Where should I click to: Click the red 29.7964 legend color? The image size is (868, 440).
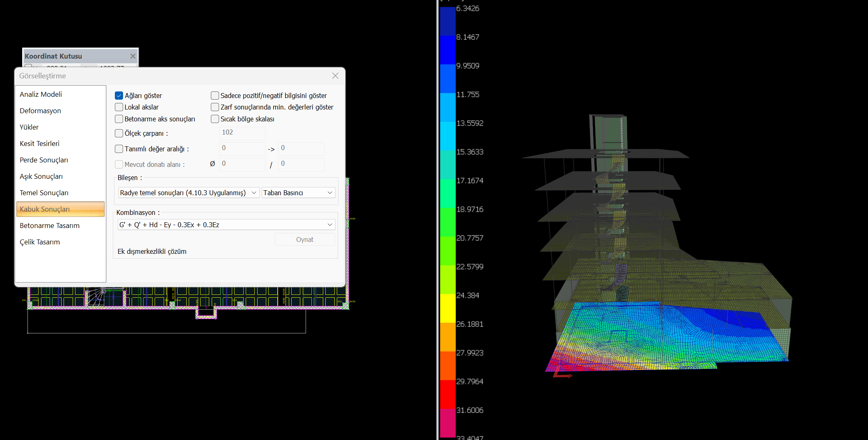(x=448, y=394)
